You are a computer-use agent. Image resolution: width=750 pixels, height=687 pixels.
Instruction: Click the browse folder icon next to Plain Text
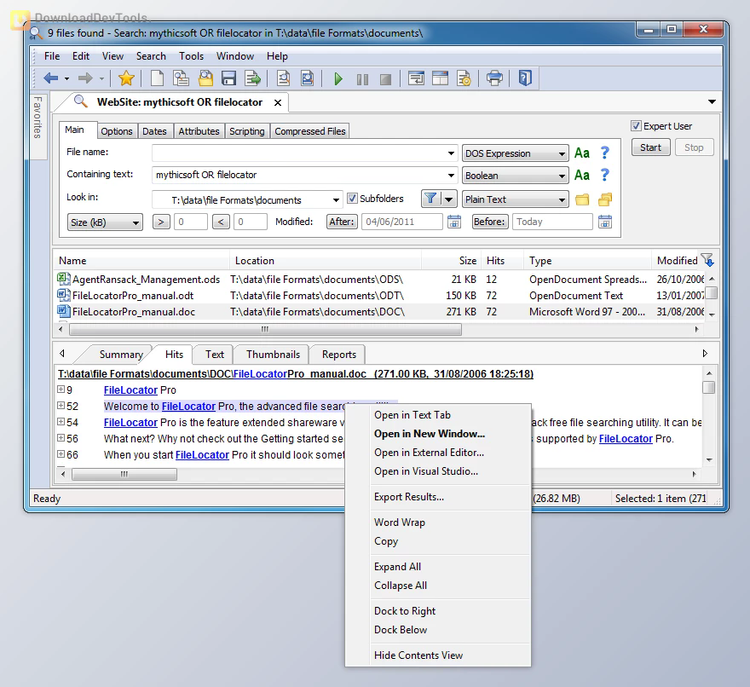(582, 199)
